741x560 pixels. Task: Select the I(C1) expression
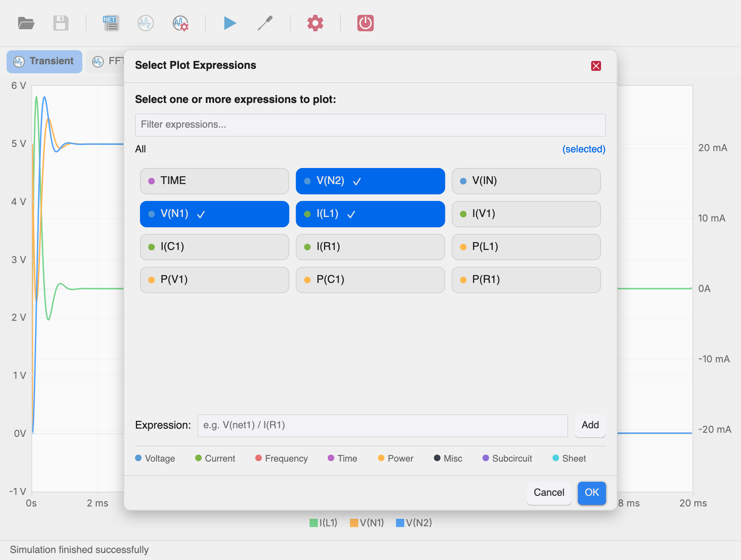click(x=214, y=247)
